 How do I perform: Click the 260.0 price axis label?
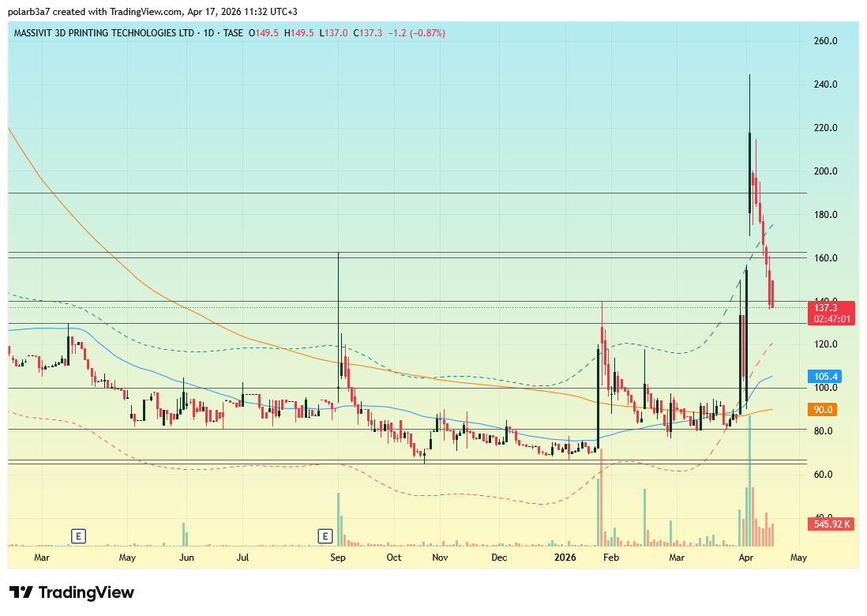825,41
